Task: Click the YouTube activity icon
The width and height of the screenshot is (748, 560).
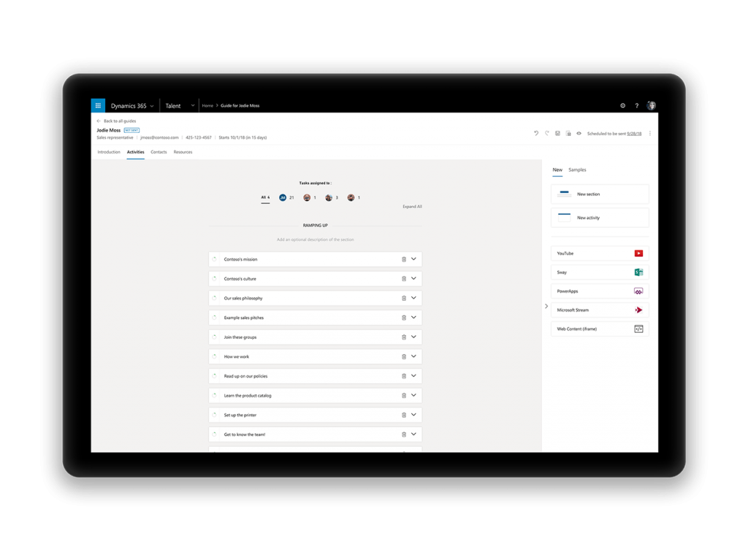Action: click(639, 253)
